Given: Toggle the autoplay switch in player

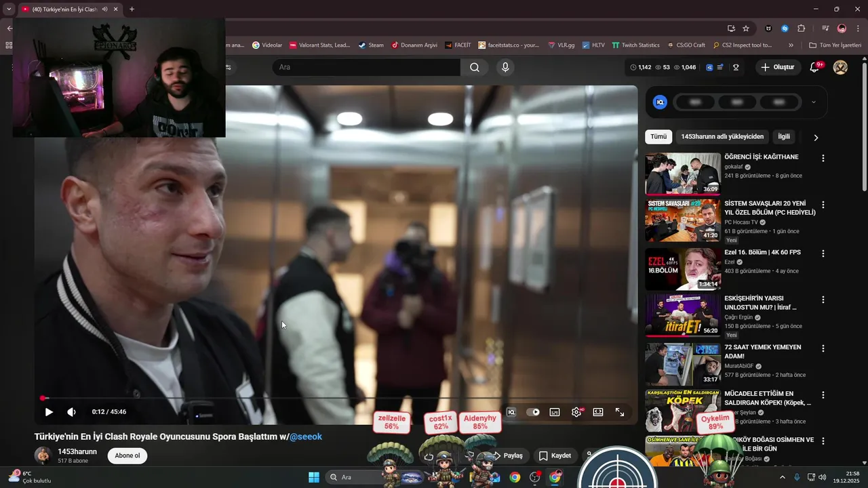Looking at the screenshot, I should click(x=533, y=412).
